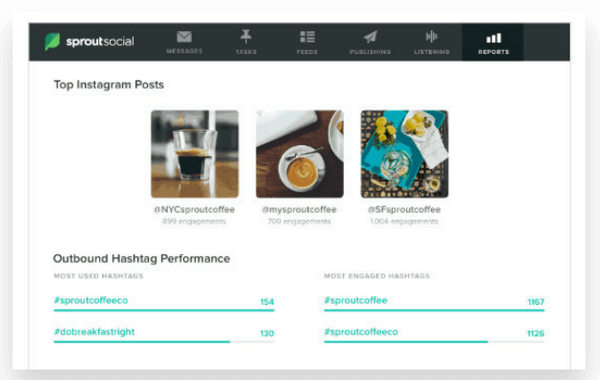Open the Tasks pushpin icon
Image resolution: width=600 pixels, height=380 pixels.
(246, 37)
